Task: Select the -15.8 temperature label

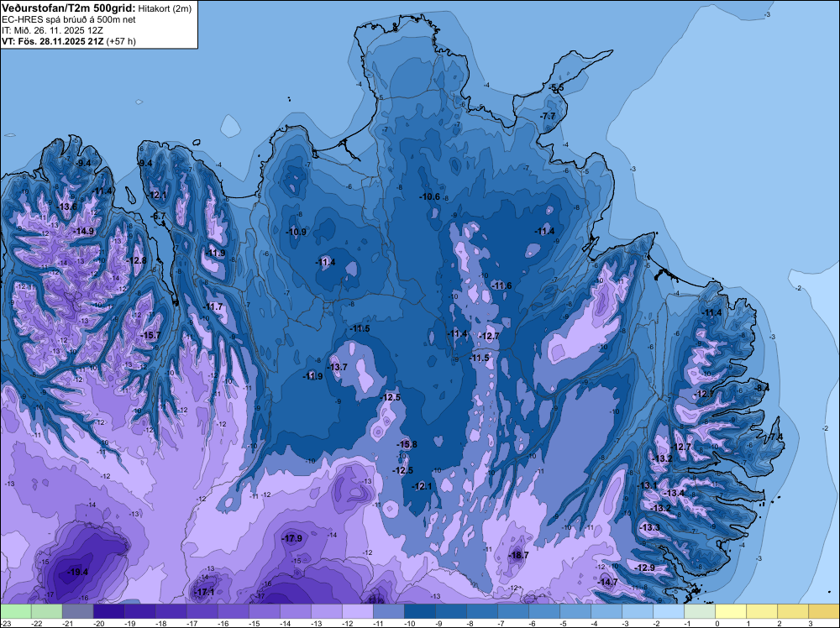Action: click(x=407, y=444)
